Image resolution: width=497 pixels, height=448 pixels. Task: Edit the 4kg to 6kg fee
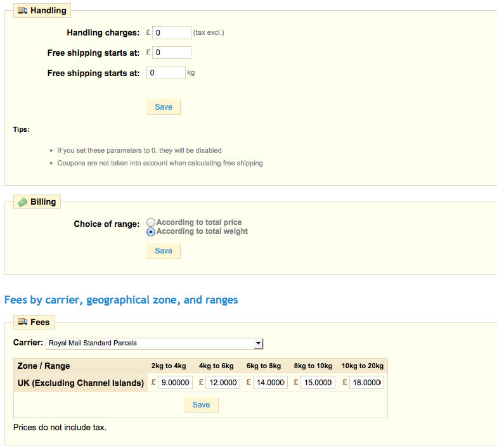pos(223,383)
